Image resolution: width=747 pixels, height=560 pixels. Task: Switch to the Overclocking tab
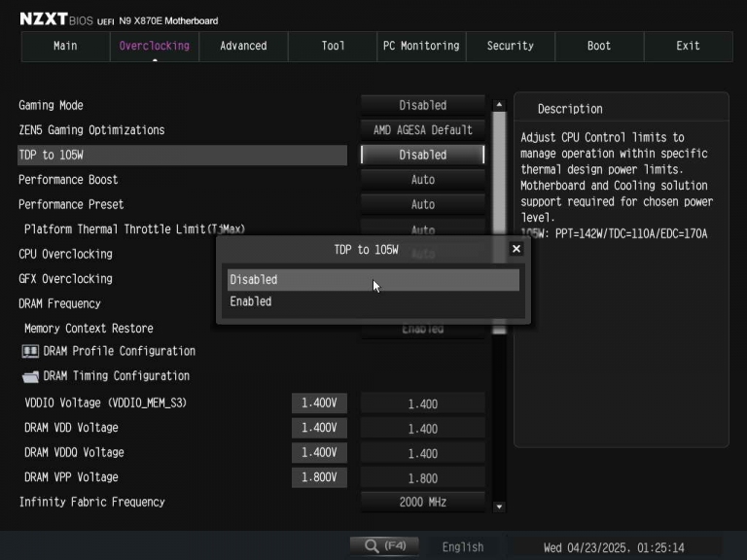point(155,47)
